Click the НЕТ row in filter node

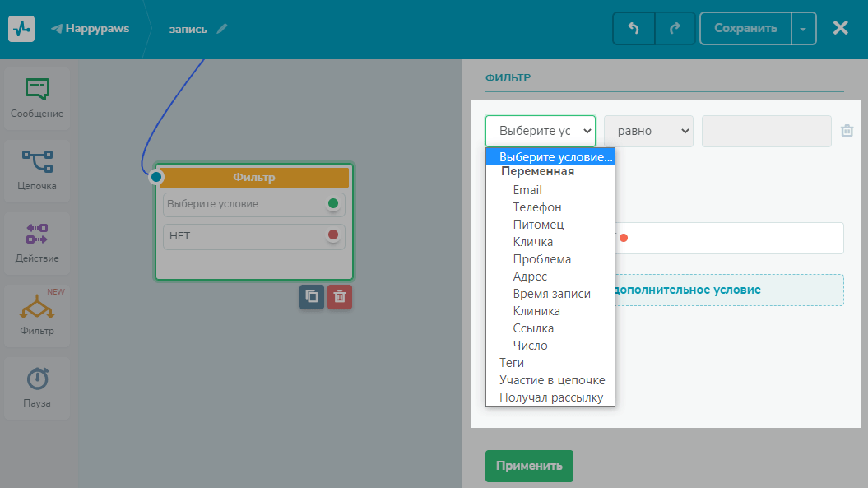click(254, 236)
